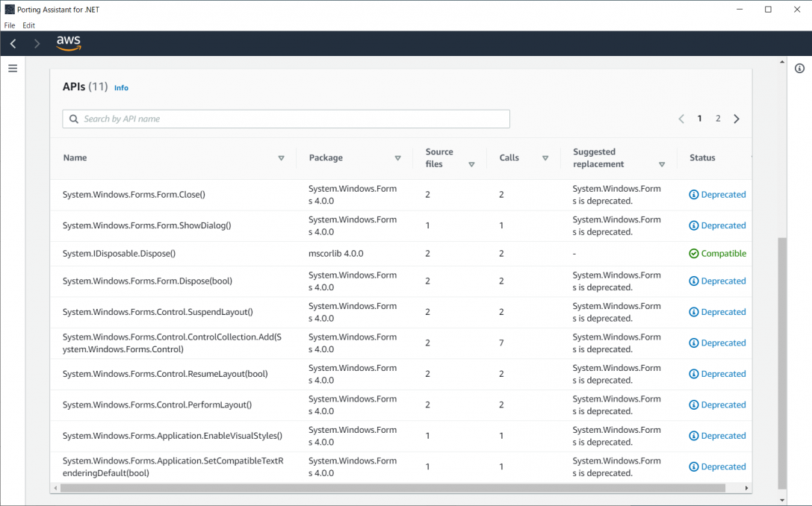Click the previous page chevron

click(681, 119)
